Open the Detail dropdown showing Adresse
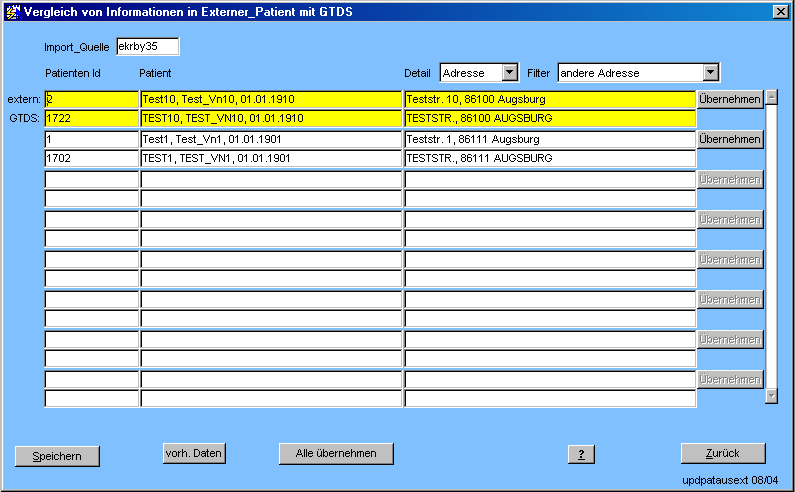This screenshot has width=795, height=492. [509, 73]
